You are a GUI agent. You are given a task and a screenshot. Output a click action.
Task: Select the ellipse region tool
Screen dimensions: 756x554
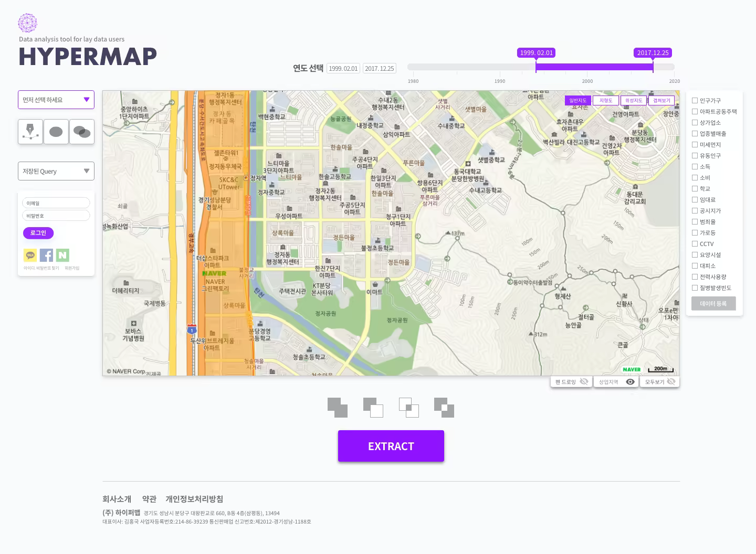click(x=56, y=131)
